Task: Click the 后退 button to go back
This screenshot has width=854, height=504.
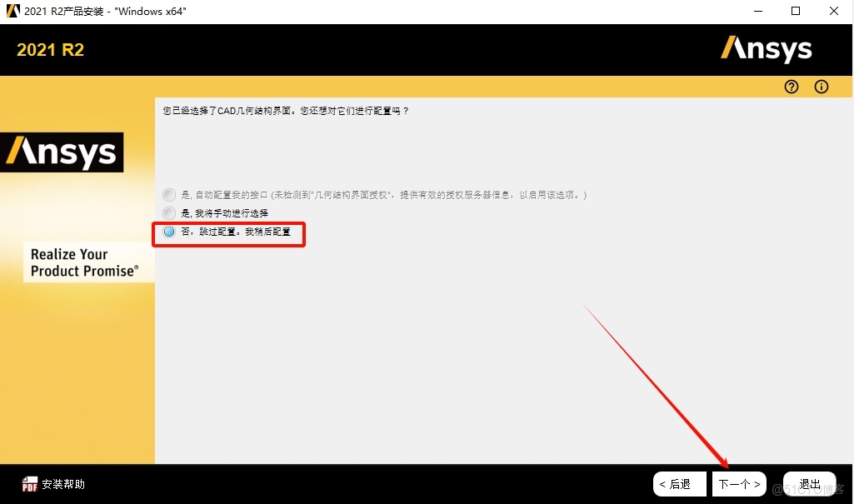Action: pos(679,484)
